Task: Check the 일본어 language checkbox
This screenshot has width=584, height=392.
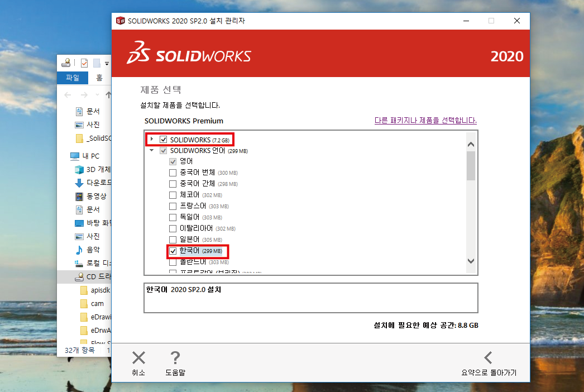Action: click(173, 240)
